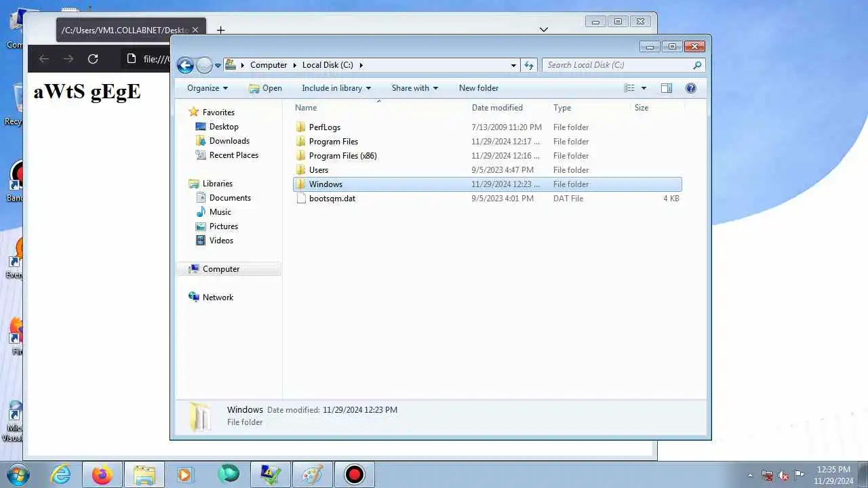Click the browser forward arrow
The width and height of the screenshot is (868, 488).
pos(68,59)
